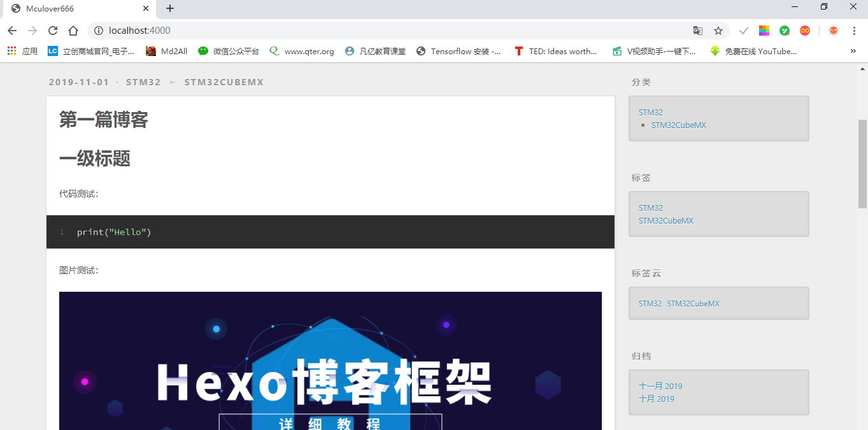Open the browser home page

tap(73, 31)
